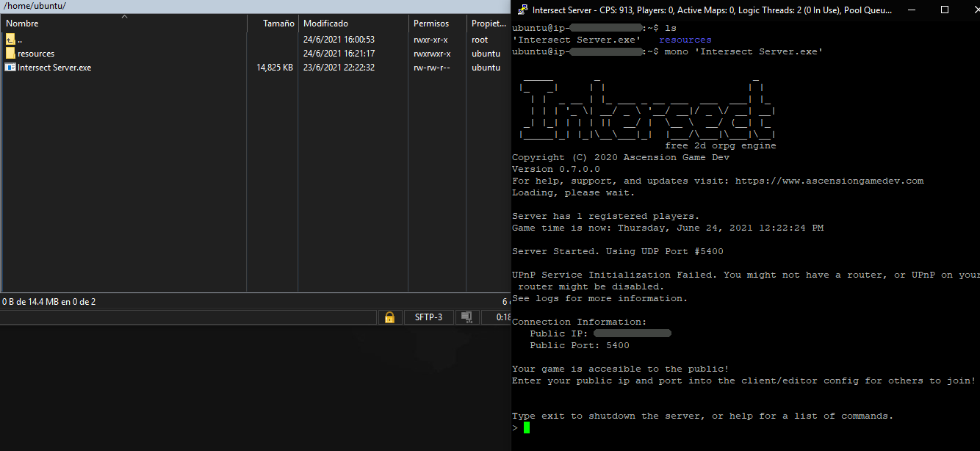
Task: Click the Propiet column header
Action: (487, 23)
